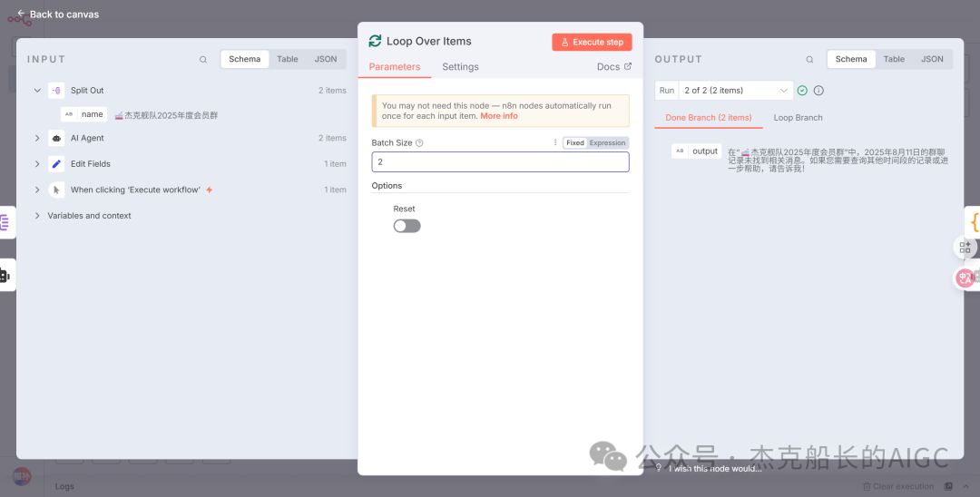Select output Table view
Image resolution: width=980 pixels, height=497 pixels.
(x=894, y=59)
